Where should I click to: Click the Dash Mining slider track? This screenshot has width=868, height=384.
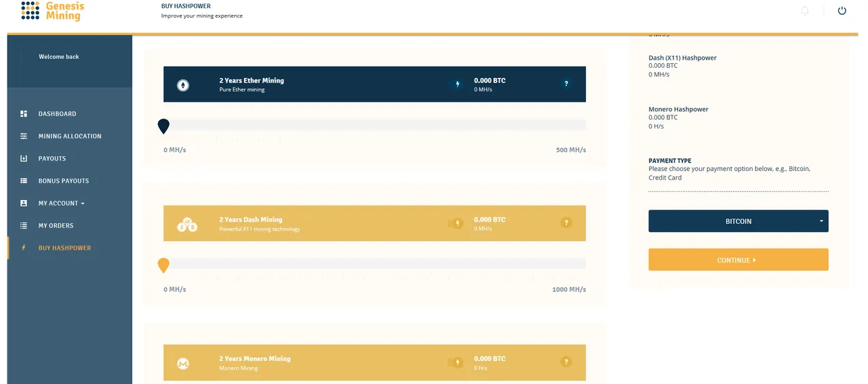tap(375, 263)
